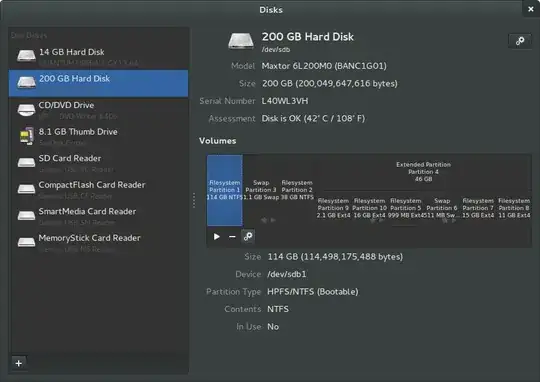This screenshot has height=382, width=540.
Task: Click the 8.1 GB Thumb Drive icon
Action: tap(27, 136)
